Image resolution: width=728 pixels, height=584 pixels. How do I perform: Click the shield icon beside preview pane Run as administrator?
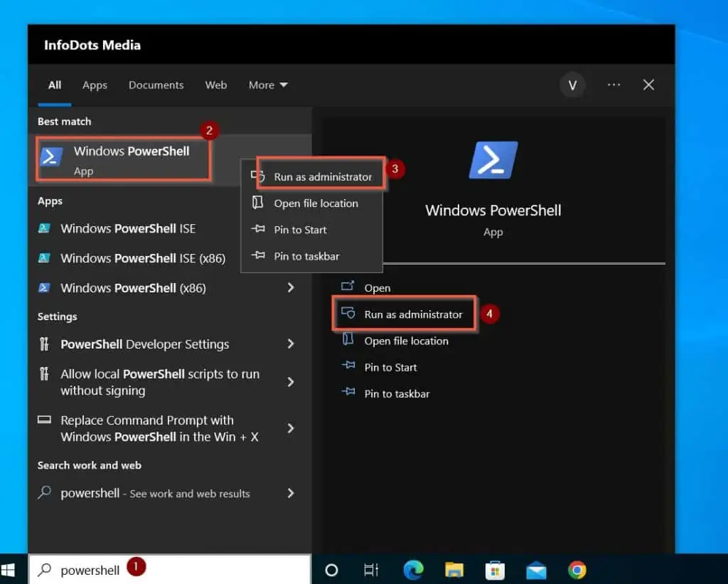pos(348,313)
